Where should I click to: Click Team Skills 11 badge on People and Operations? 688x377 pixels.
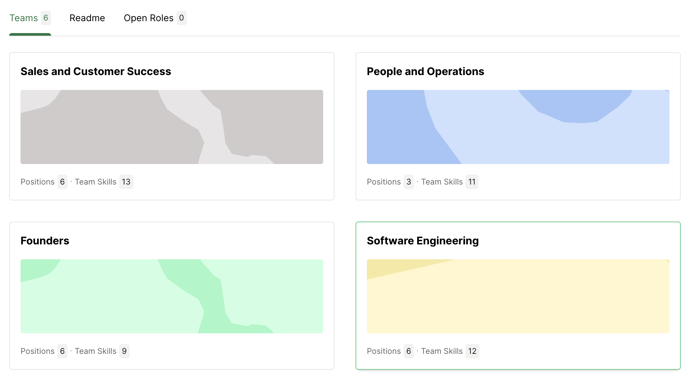(472, 182)
